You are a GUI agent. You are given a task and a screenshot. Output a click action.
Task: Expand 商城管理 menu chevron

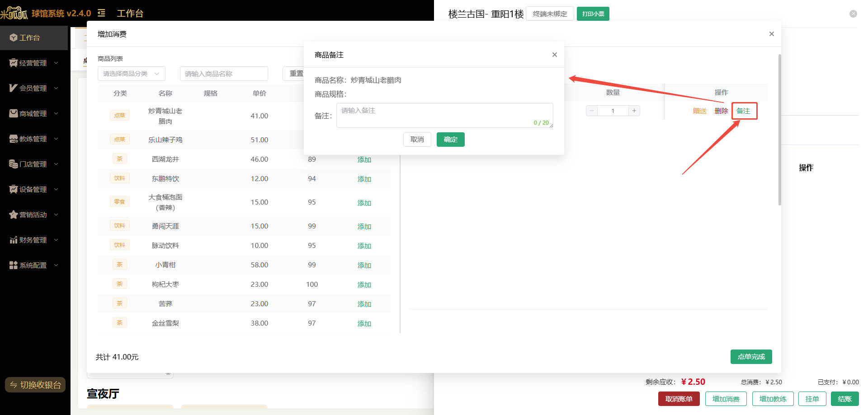point(56,113)
